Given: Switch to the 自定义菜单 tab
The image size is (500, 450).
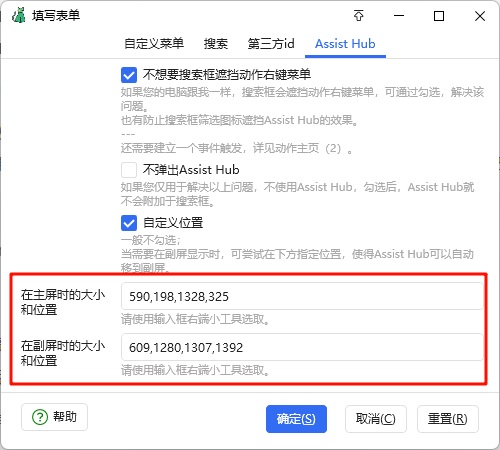Looking at the screenshot, I should [154, 44].
